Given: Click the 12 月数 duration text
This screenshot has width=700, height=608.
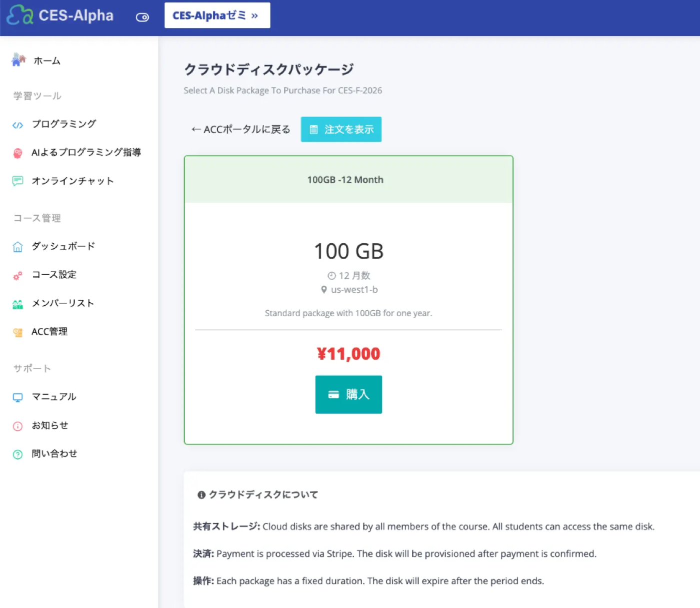Looking at the screenshot, I should pyautogui.click(x=354, y=276).
